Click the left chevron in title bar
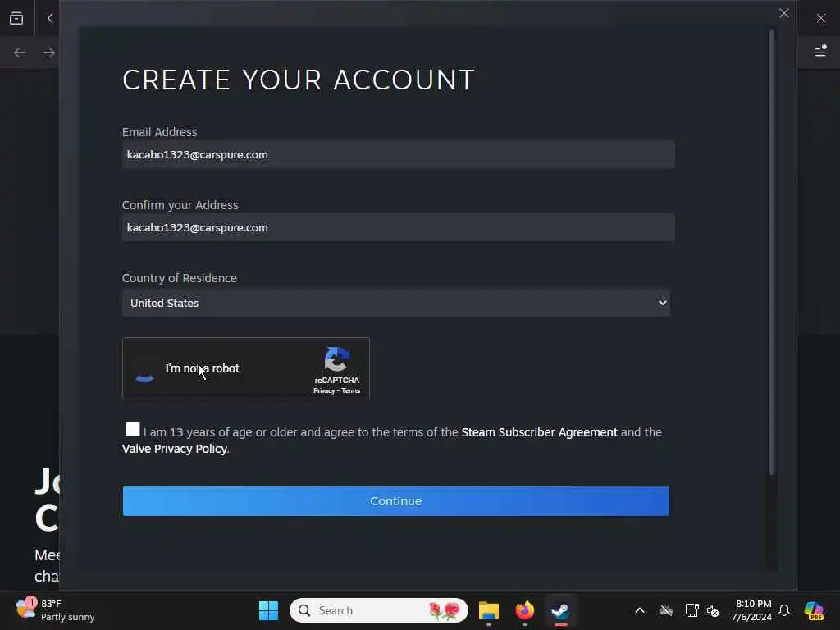 click(x=50, y=18)
